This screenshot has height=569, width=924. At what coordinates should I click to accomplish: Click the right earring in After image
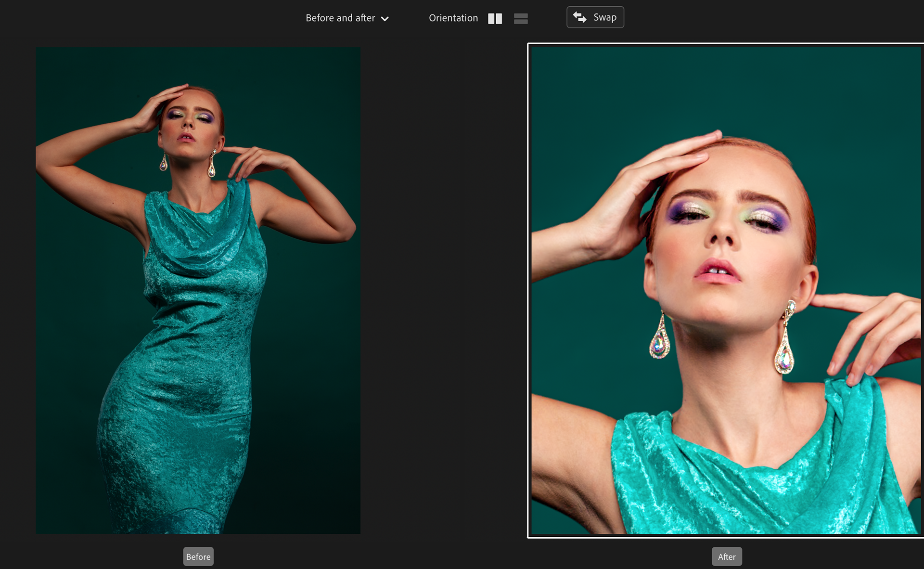point(784,339)
